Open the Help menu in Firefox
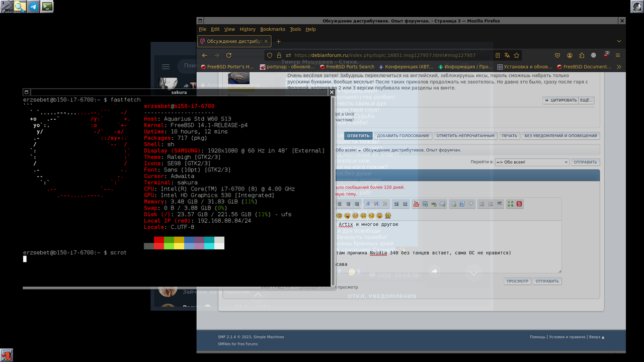 [311, 29]
